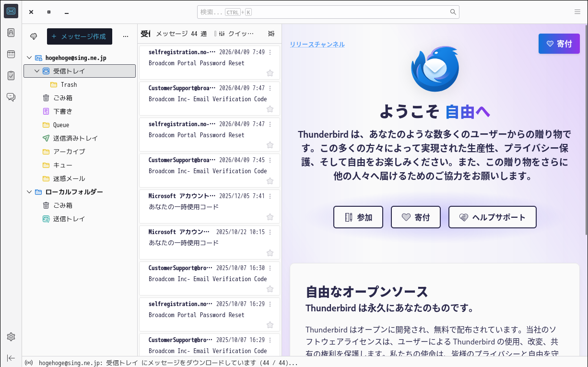Star the 2025/10/22 Microsoft message

[x=270, y=253]
